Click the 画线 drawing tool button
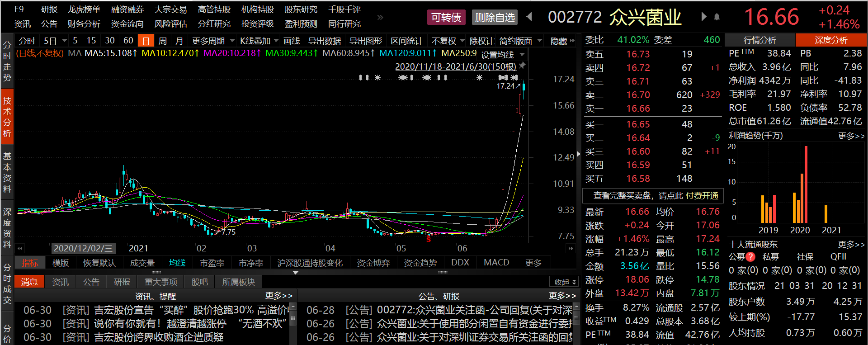 pos(292,41)
